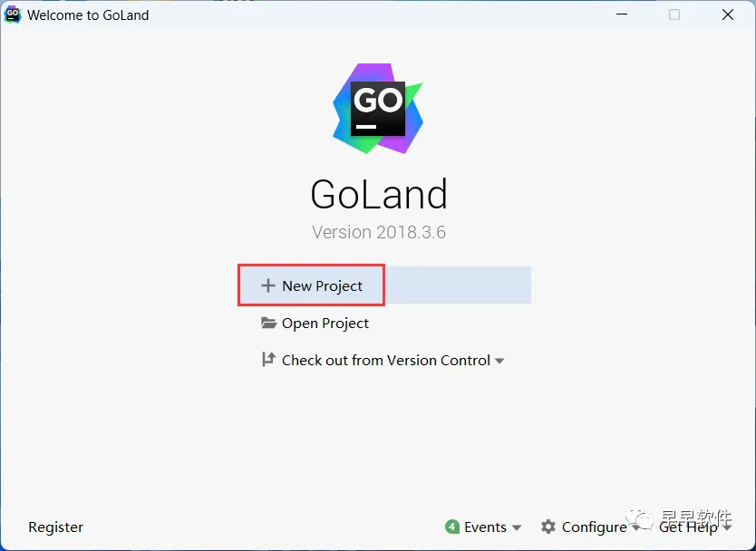Select the New Project text label
Viewport: 756px width, 551px height.
[322, 285]
